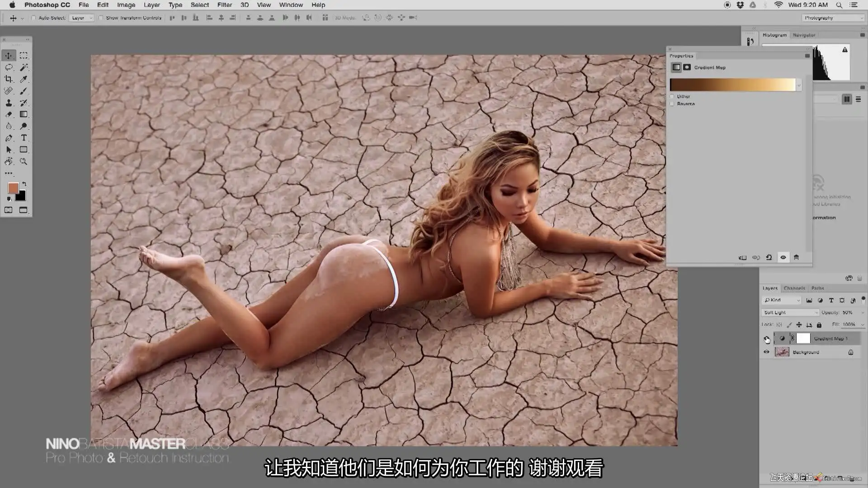This screenshot has width=868, height=488.
Task: Select the Clone Stamp tool
Action: [x=9, y=103]
